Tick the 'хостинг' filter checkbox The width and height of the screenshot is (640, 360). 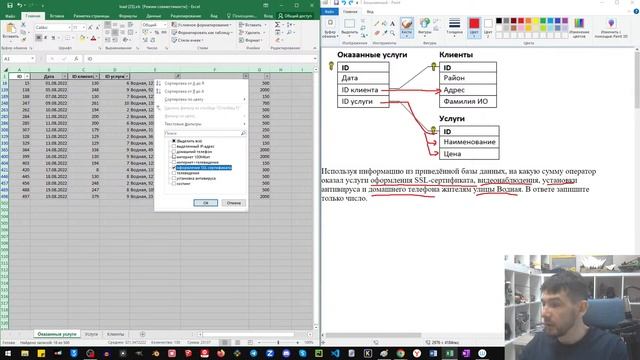click(174, 183)
